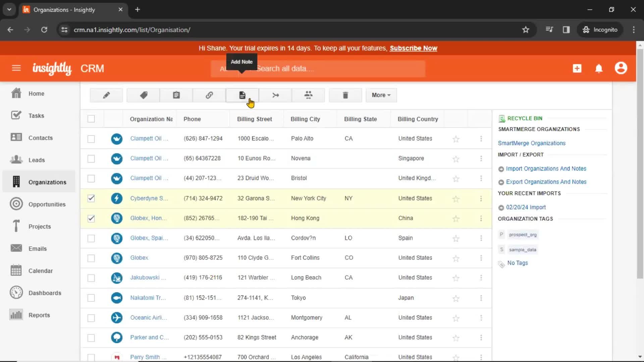
Task: Open Dashboards from sidebar menu
Action: coord(45,293)
